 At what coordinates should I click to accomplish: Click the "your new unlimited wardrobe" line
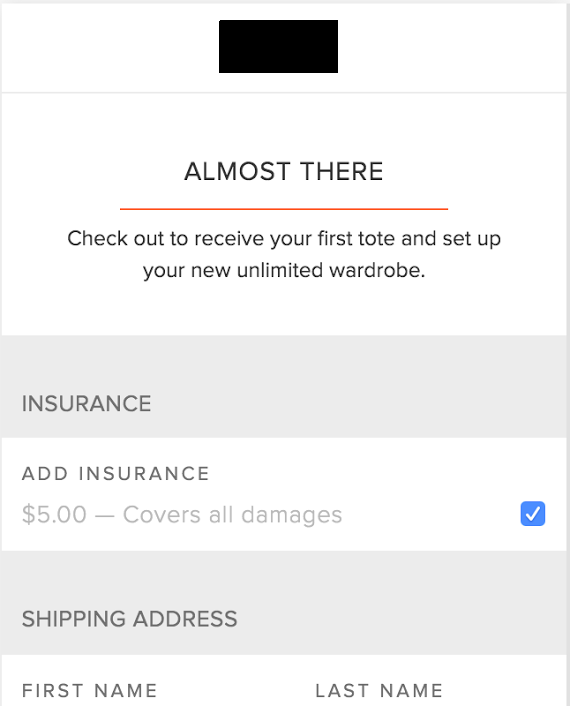[x=284, y=270]
